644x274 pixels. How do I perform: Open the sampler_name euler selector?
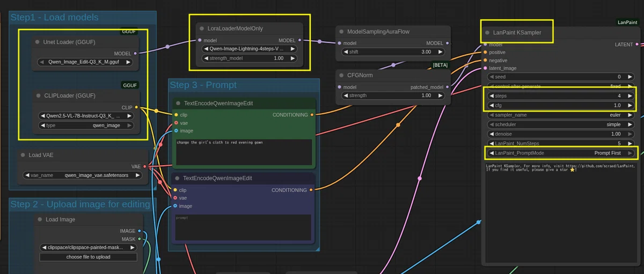(x=560, y=115)
